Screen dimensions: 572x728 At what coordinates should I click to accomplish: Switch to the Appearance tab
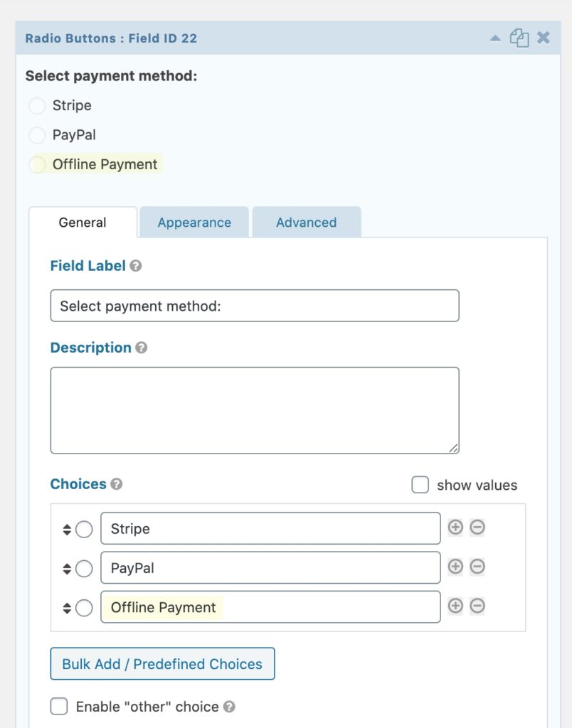pyautogui.click(x=194, y=223)
